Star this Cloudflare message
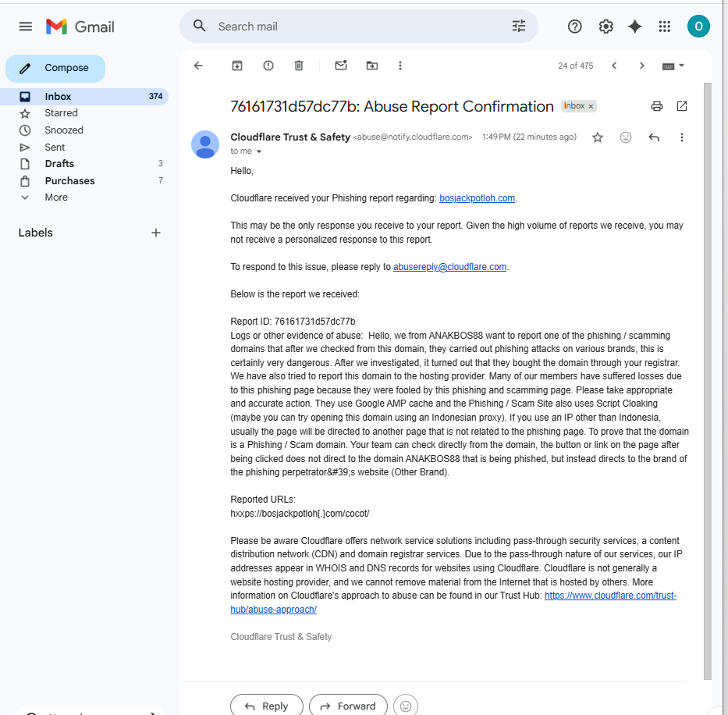 (598, 137)
